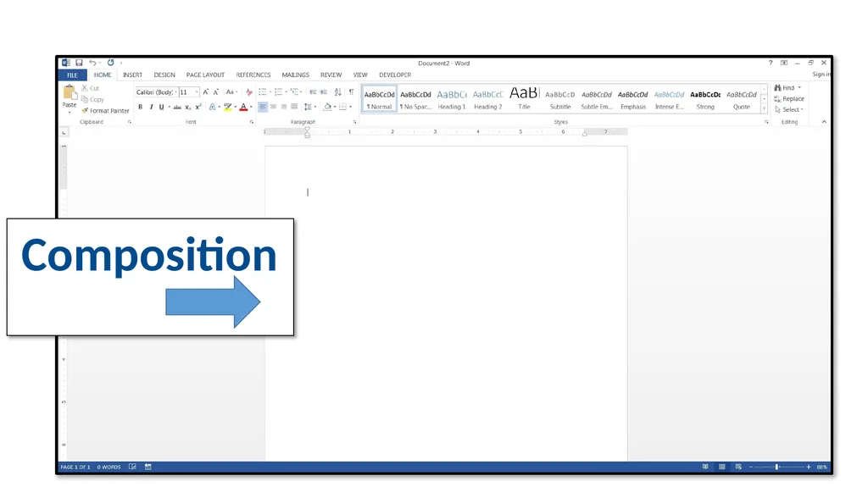
Task: Click the Superscript icon
Action: tap(198, 108)
